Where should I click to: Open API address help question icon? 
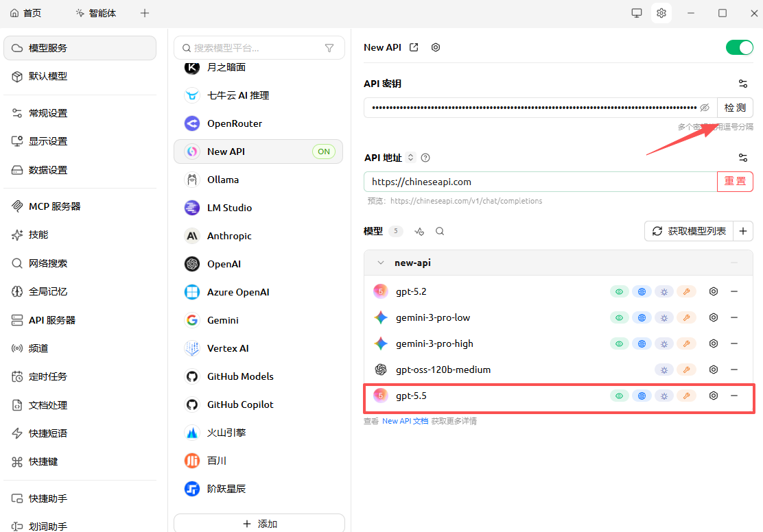click(x=425, y=158)
